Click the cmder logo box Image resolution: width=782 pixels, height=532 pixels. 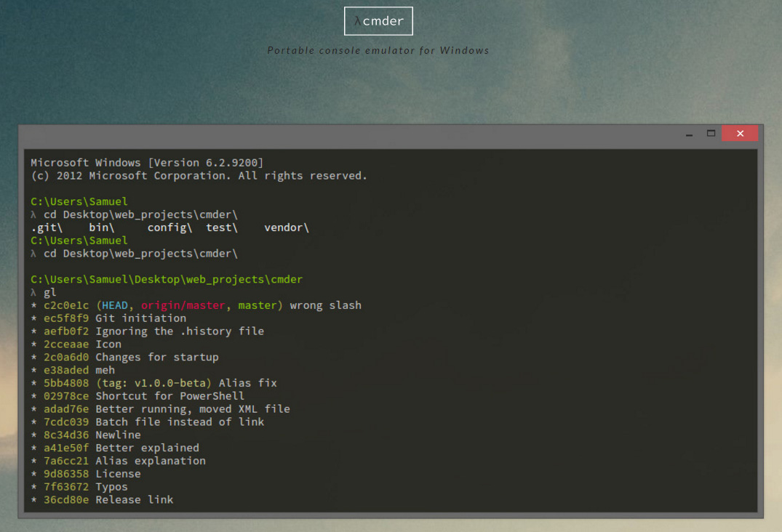click(x=378, y=21)
